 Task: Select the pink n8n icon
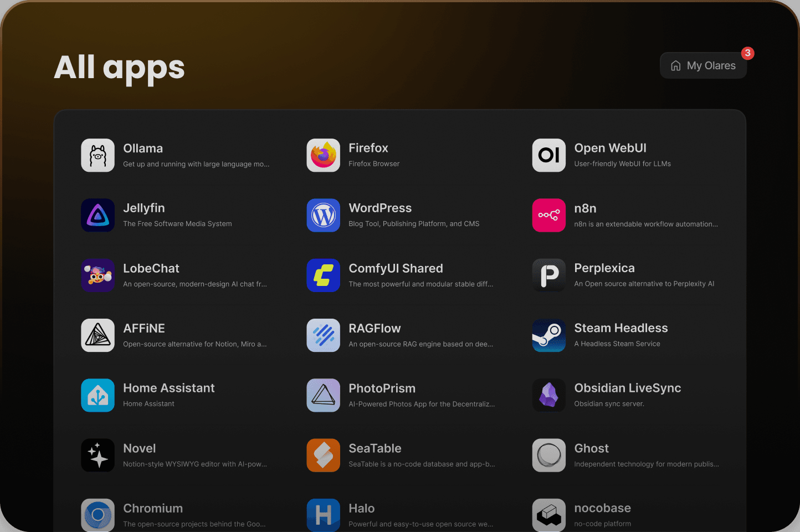(549, 215)
